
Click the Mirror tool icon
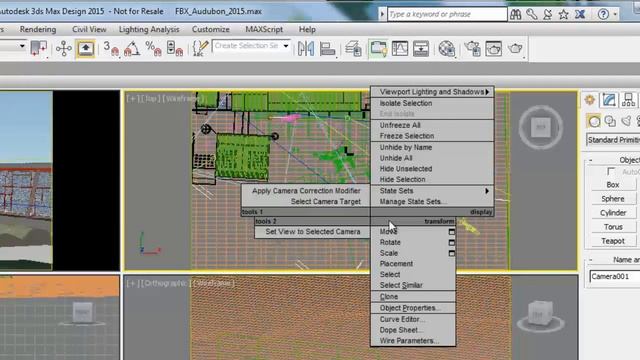pyautogui.click(x=306, y=49)
